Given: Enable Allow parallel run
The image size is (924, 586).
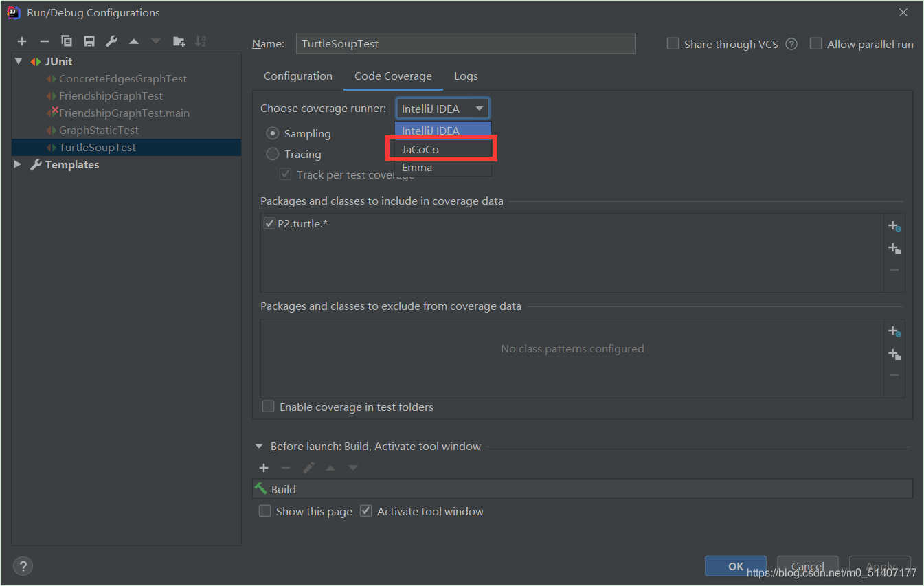Looking at the screenshot, I should [815, 44].
